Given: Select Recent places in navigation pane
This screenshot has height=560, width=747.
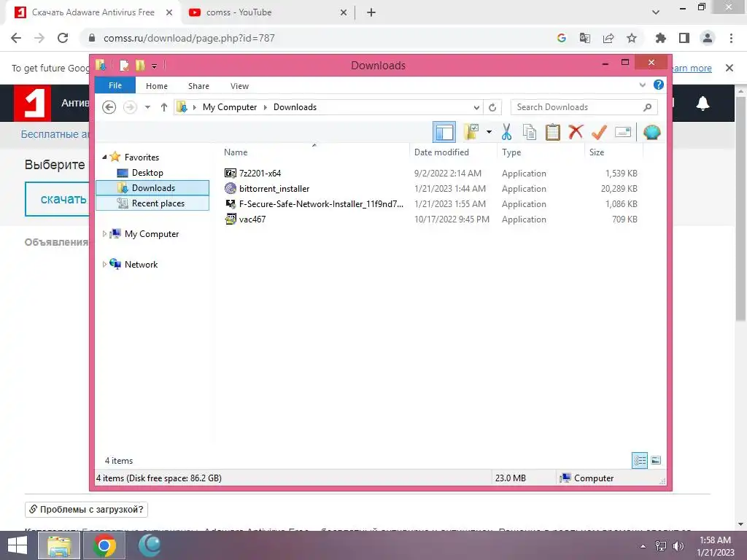Looking at the screenshot, I should [152, 203].
